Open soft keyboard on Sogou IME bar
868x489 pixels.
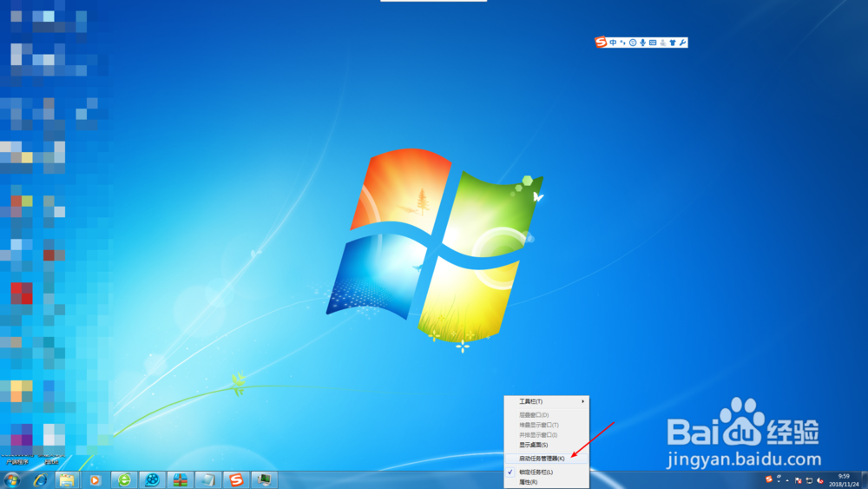click(x=653, y=43)
